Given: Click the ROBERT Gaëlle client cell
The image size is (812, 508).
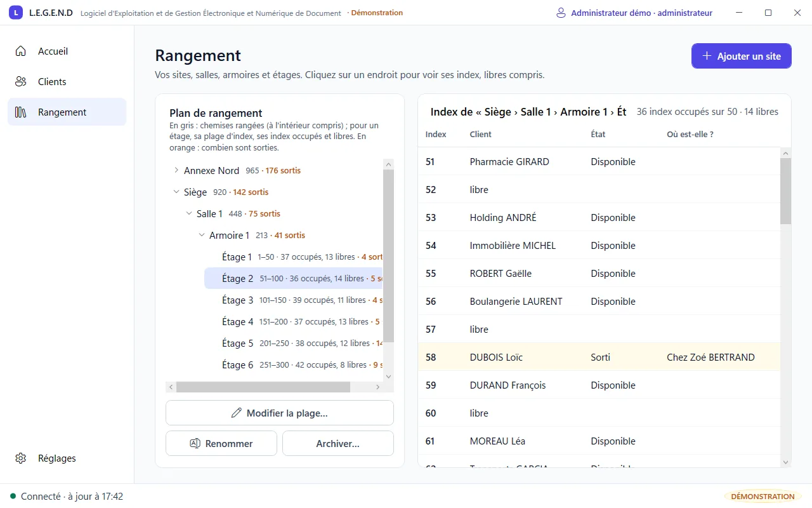Looking at the screenshot, I should [x=501, y=273].
